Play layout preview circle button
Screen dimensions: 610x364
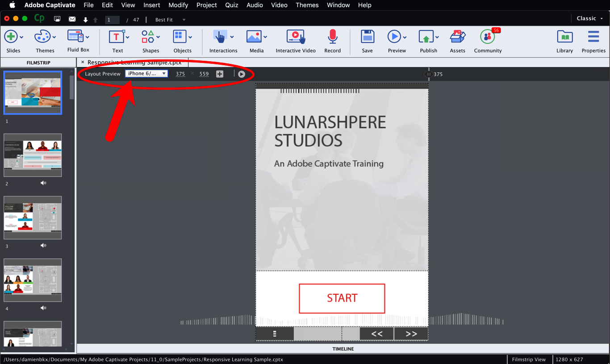click(x=242, y=74)
